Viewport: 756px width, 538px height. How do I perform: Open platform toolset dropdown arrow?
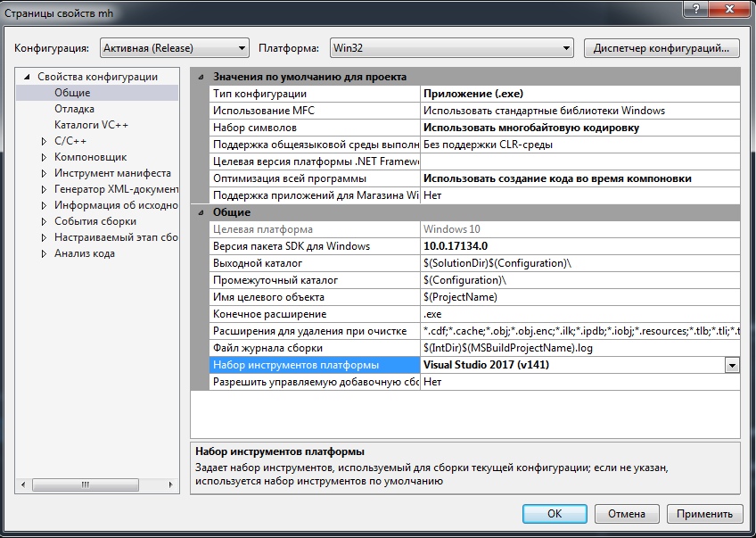click(x=732, y=365)
